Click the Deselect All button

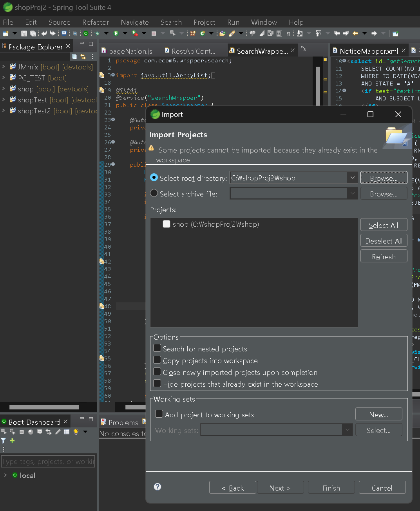pyautogui.click(x=384, y=241)
